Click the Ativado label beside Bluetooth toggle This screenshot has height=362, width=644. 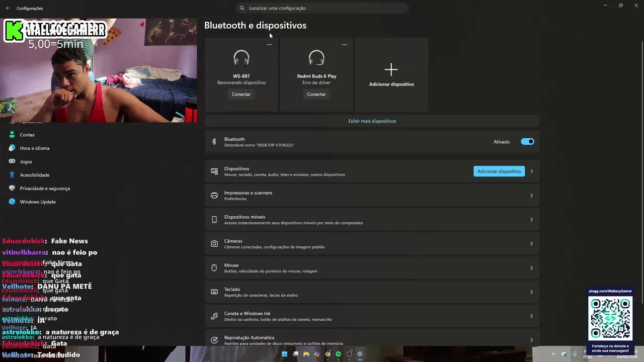pyautogui.click(x=502, y=142)
